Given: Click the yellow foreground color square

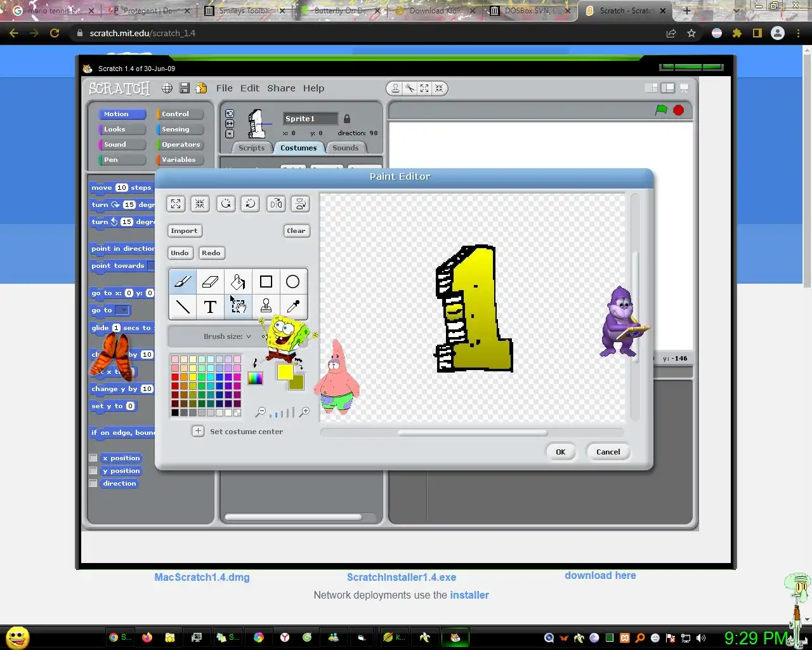Looking at the screenshot, I should click(x=285, y=371).
